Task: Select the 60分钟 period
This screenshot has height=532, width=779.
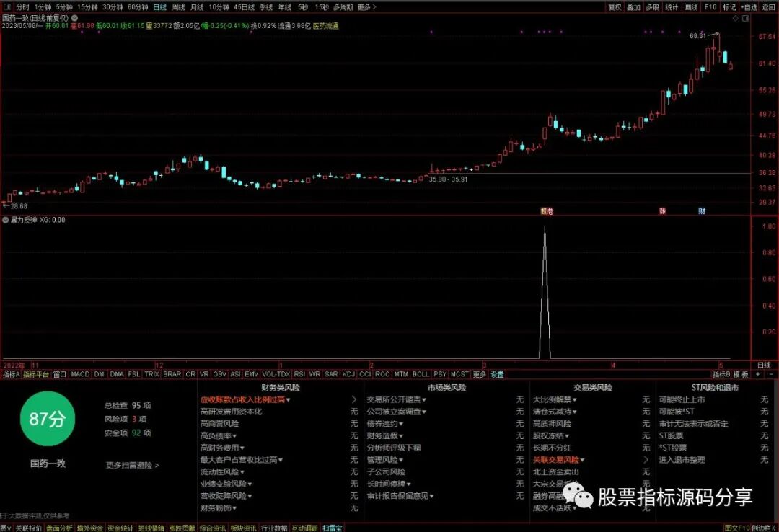Action: click(138, 7)
